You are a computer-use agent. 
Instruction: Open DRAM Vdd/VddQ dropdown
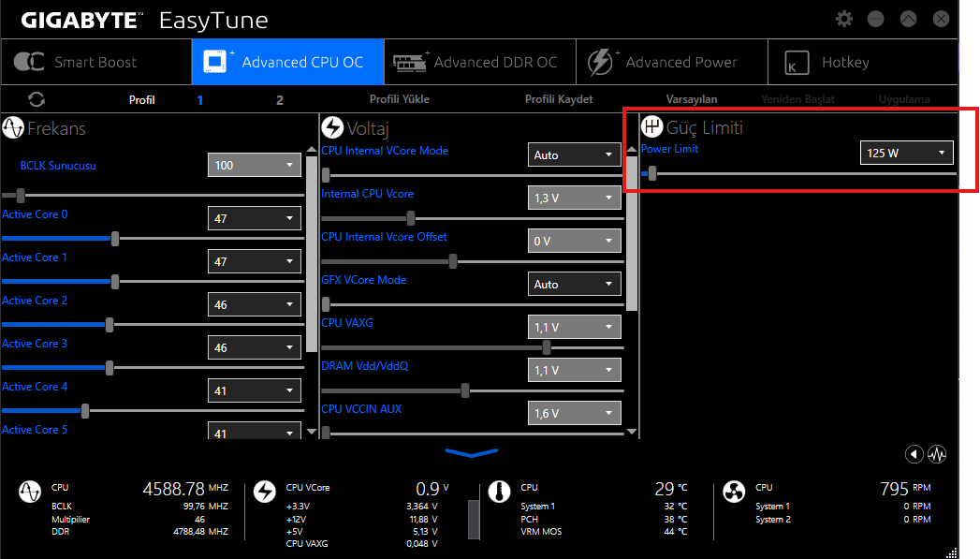coord(575,370)
